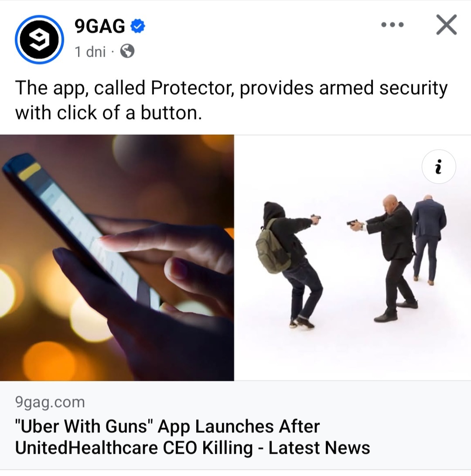Tap the link info 'i' icon

(x=439, y=166)
